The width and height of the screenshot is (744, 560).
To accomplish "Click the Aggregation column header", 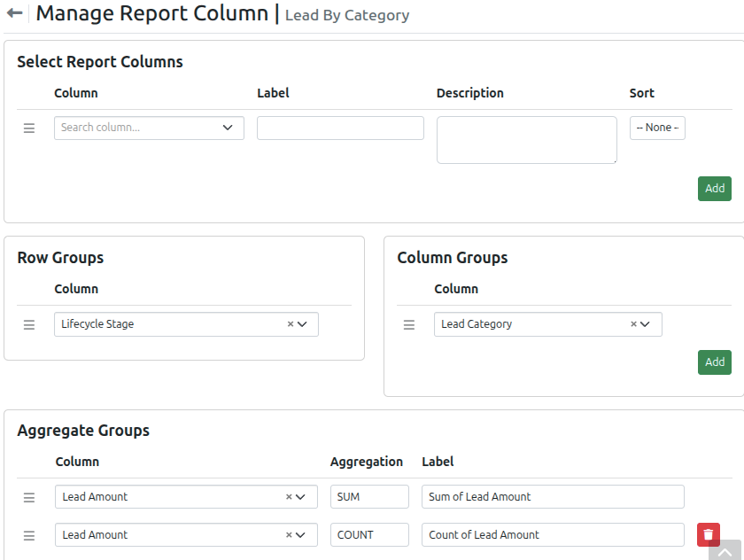I will pos(367,462).
